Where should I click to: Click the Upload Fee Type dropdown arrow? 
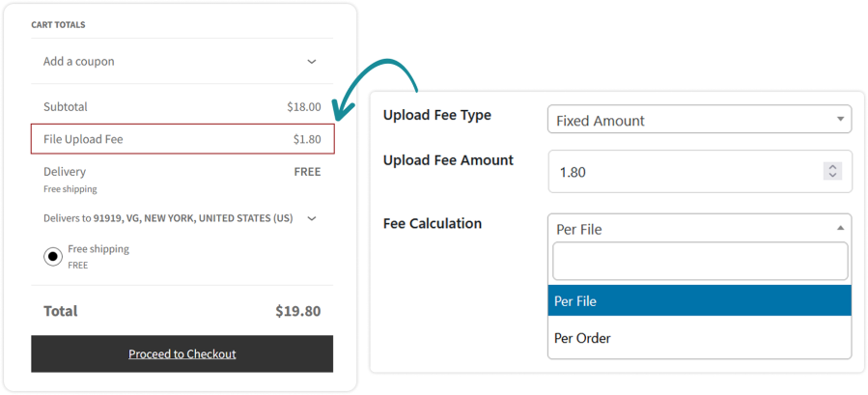click(x=840, y=121)
